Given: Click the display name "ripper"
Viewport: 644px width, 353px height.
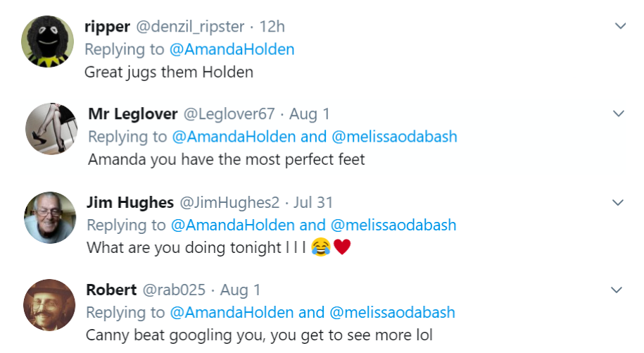Looking at the screenshot, I should (x=107, y=27).
